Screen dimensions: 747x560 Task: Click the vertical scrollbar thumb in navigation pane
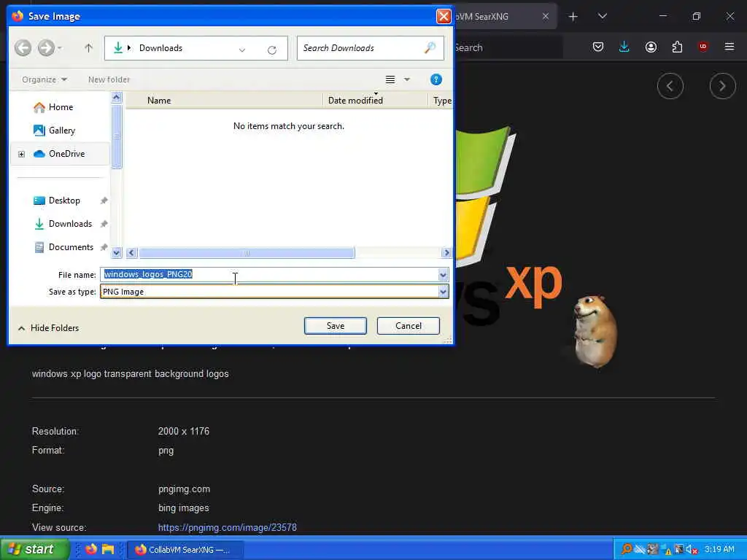[116, 136]
